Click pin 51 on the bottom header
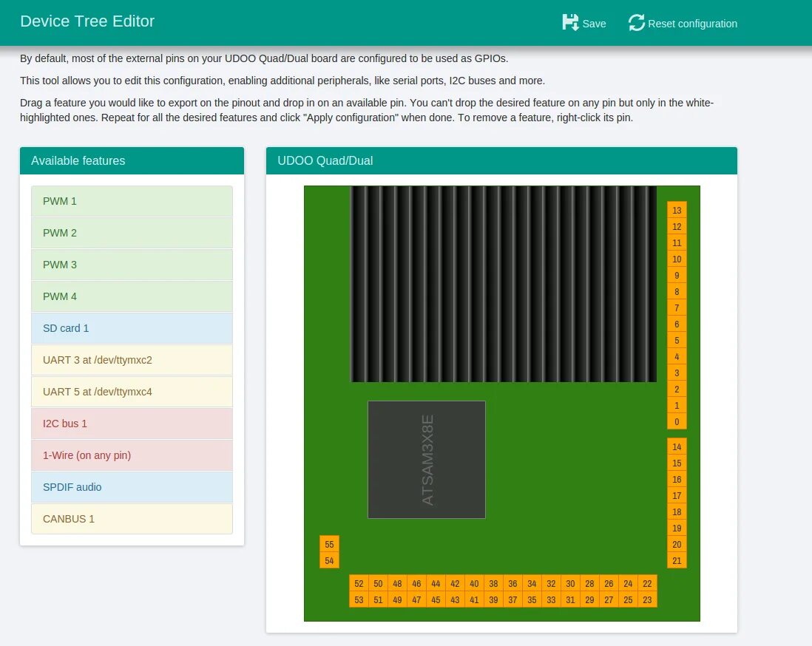The image size is (812, 646). pos(378,600)
